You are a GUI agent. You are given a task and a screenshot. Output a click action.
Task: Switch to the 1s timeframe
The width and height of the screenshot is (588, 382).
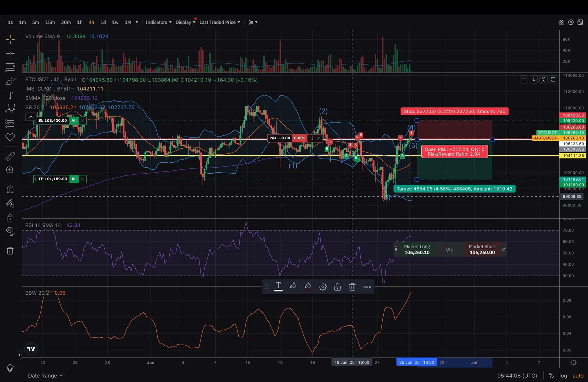[10, 22]
